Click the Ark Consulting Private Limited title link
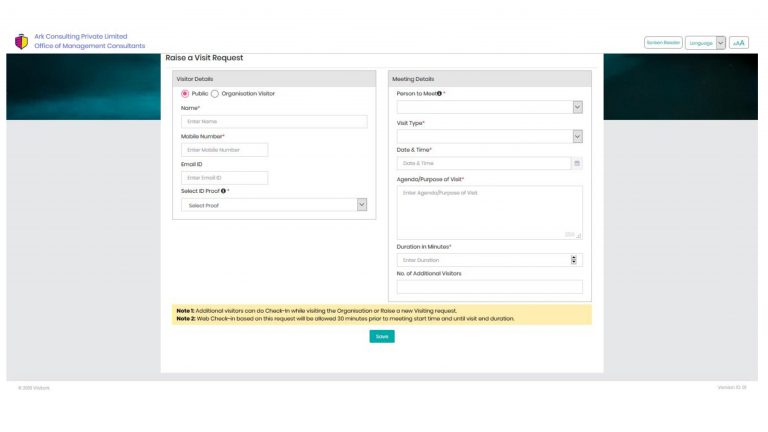The height and width of the screenshot is (432, 768). pos(81,36)
